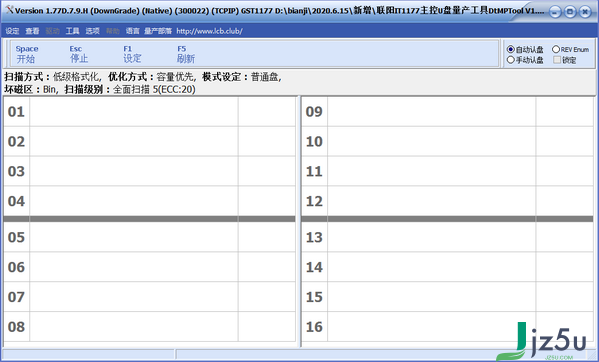Viewport: 599px width, 362px height.
Task: Select port slot 02
Action: 149,141
